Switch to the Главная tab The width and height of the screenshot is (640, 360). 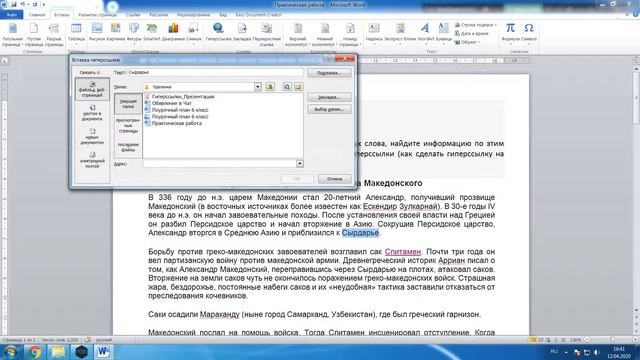click(37, 15)
